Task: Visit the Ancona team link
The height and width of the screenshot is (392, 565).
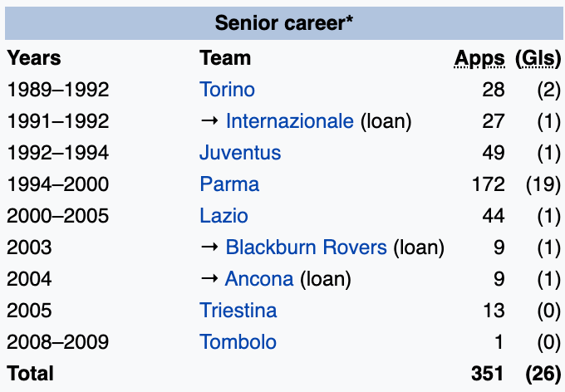Action: (259, 279)
